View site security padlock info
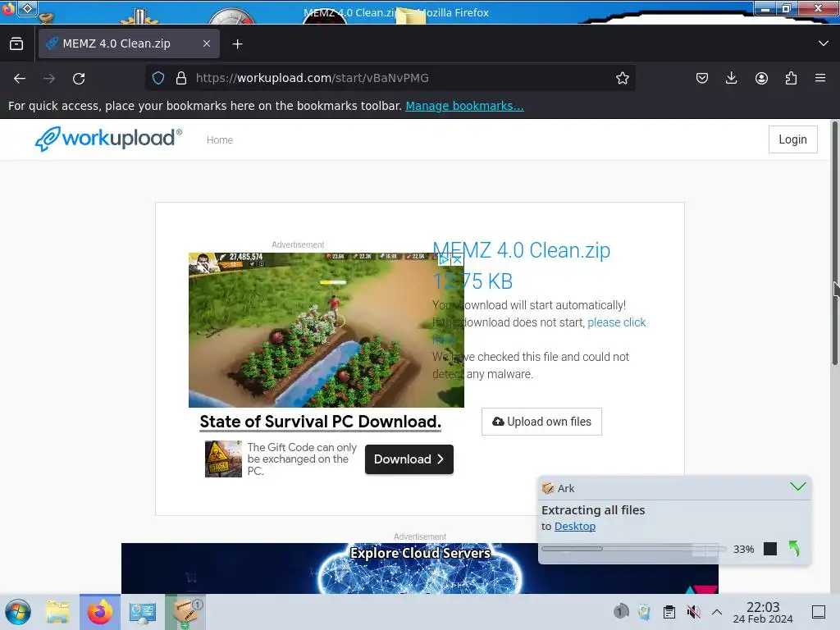840x630 pixels. pyautogui.click(x=181, y=78)
